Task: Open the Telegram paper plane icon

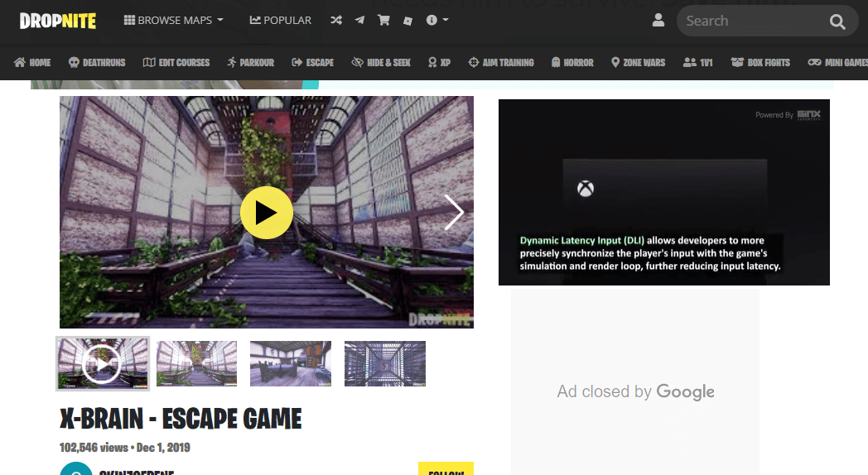Action: click(x=359, y=21)
